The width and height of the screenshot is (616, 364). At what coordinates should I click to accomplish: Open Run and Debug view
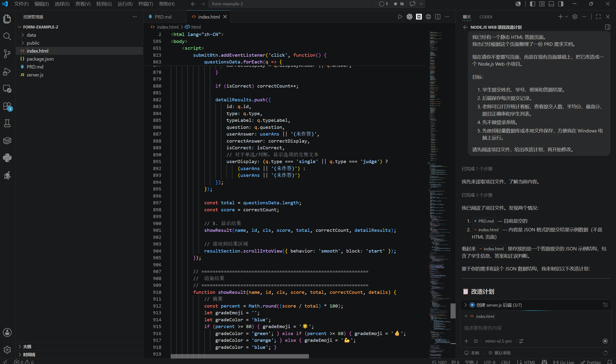tap(7, 71)
